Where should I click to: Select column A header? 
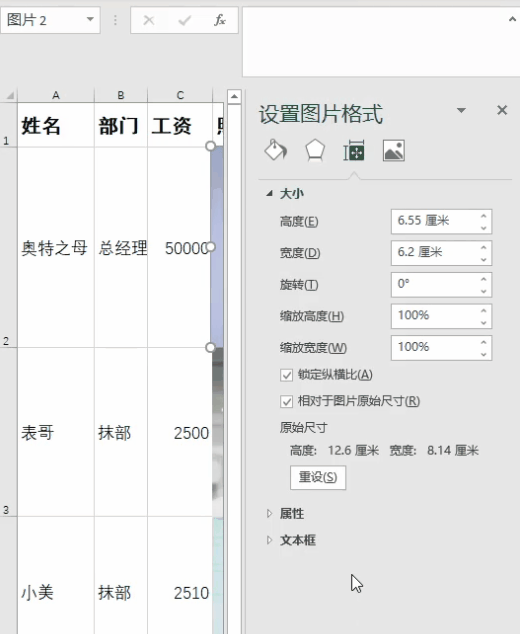tap(56, 95)
